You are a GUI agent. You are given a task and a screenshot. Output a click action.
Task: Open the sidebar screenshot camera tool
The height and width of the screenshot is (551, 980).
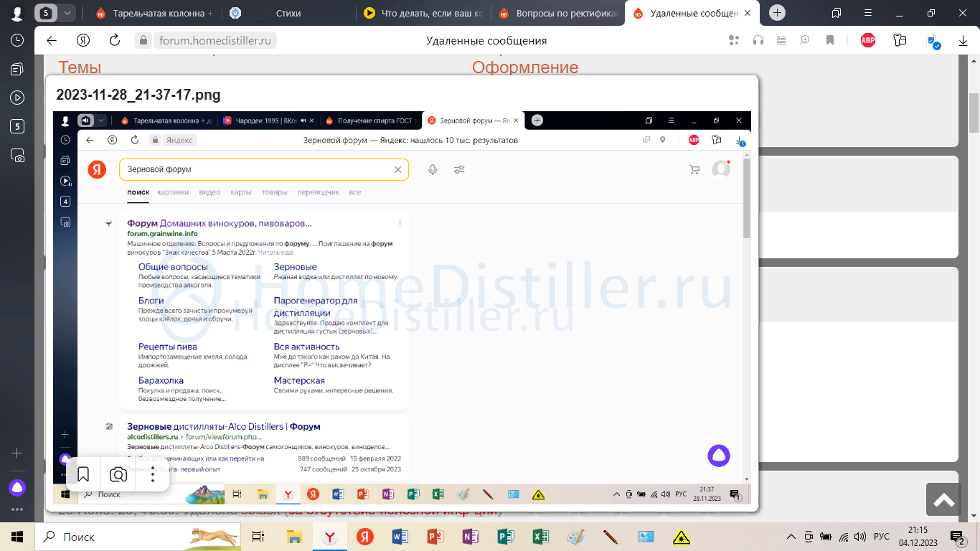pyautogui.click(x=17, y=155)
